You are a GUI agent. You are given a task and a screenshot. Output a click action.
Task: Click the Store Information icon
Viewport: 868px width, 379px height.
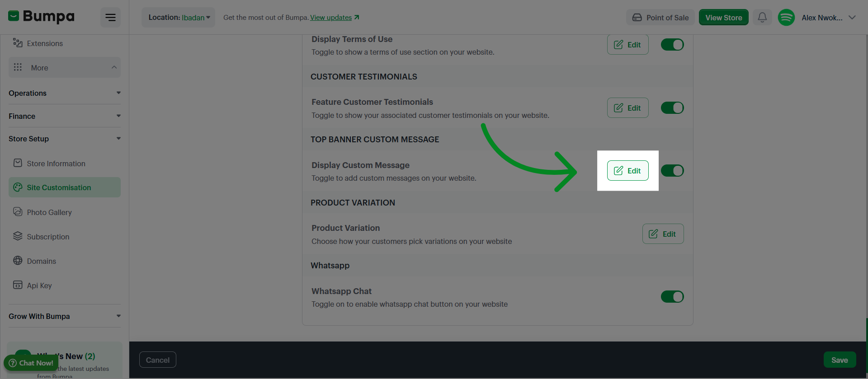coord(18,163)
